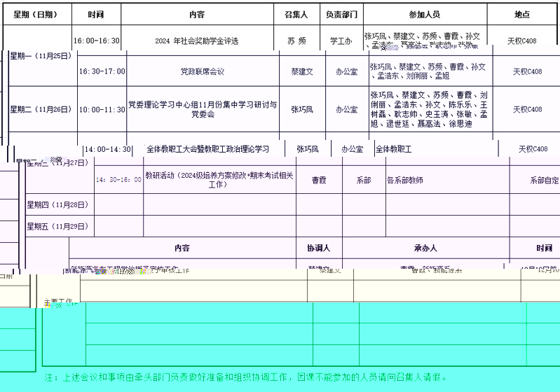Select 张巧凤 in the 14:00-14:30 row
Screen dimensions: 560x392
coord(308,149)
